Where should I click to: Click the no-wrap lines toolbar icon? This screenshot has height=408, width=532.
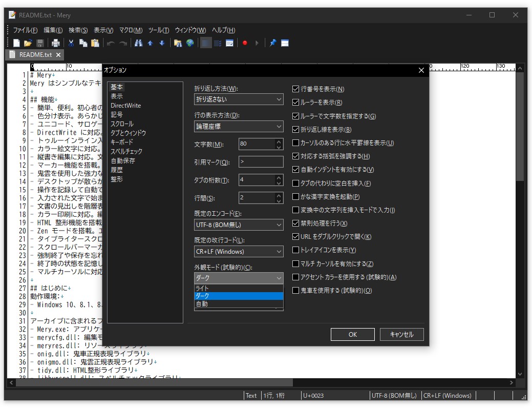click(206, 43)
